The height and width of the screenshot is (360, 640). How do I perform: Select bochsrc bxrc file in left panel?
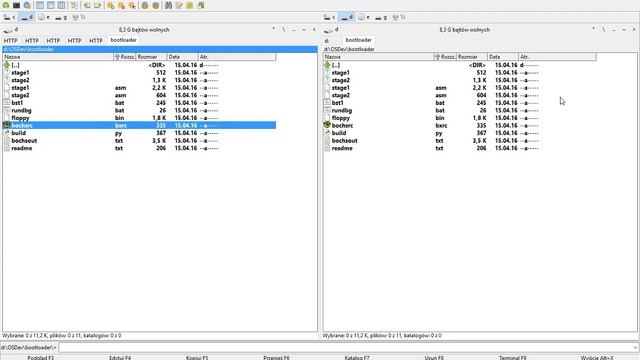point(139,125)
